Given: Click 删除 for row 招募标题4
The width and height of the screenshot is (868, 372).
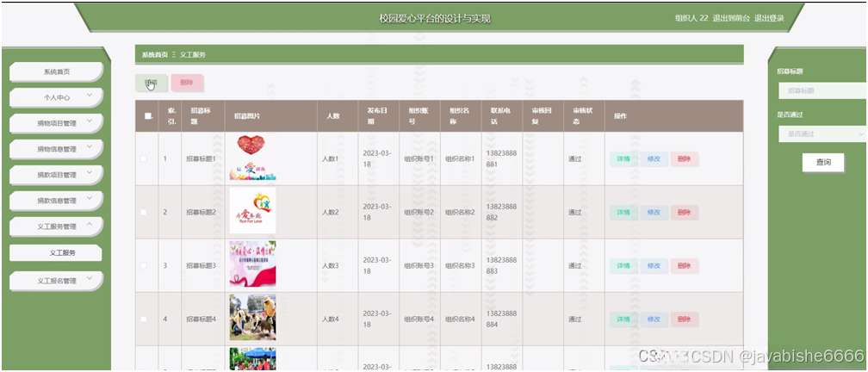Looking at the screenshot, I should tap(685, 319).
